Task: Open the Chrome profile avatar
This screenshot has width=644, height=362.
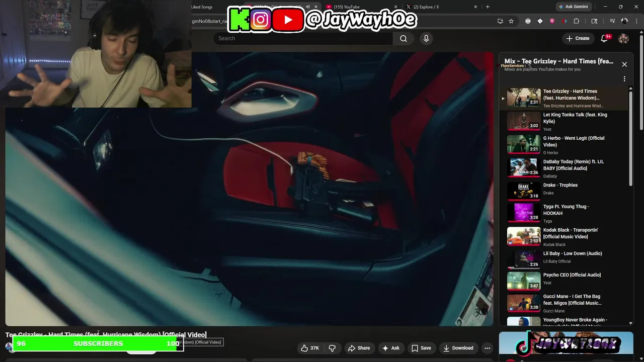Action: coord(624,21)
